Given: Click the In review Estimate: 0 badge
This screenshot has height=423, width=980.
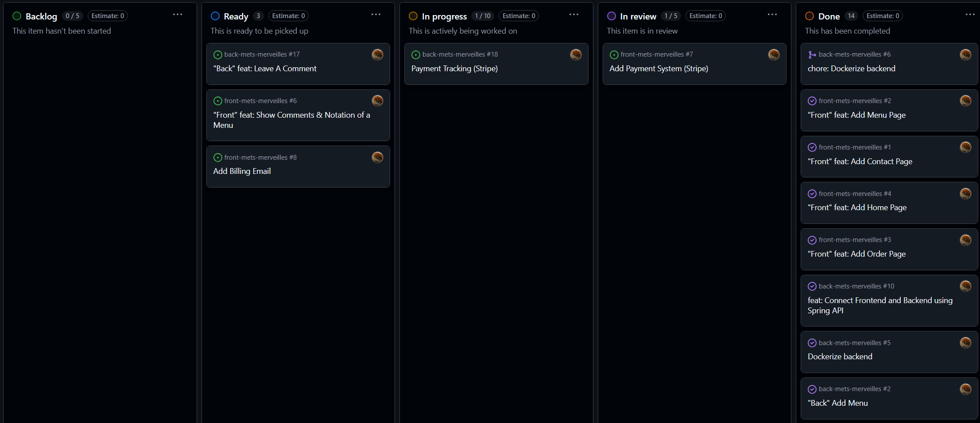Looking at the screenshot, I should [705, 16].
